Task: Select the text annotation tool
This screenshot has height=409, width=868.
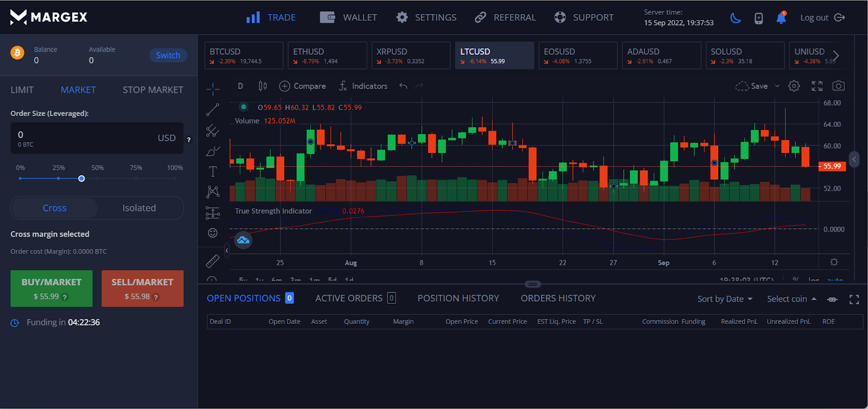Action: coord(213,172)
